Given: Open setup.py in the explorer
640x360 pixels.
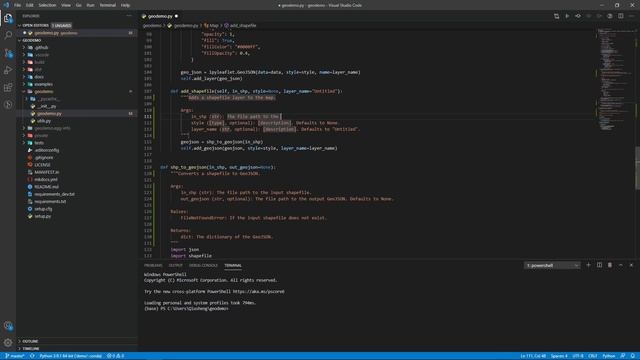Looking at the screenshot, I should point(43,216).
